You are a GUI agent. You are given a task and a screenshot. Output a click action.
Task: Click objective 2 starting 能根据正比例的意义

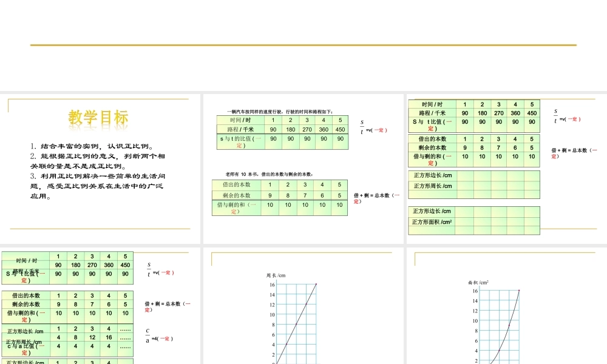[98, 161]
